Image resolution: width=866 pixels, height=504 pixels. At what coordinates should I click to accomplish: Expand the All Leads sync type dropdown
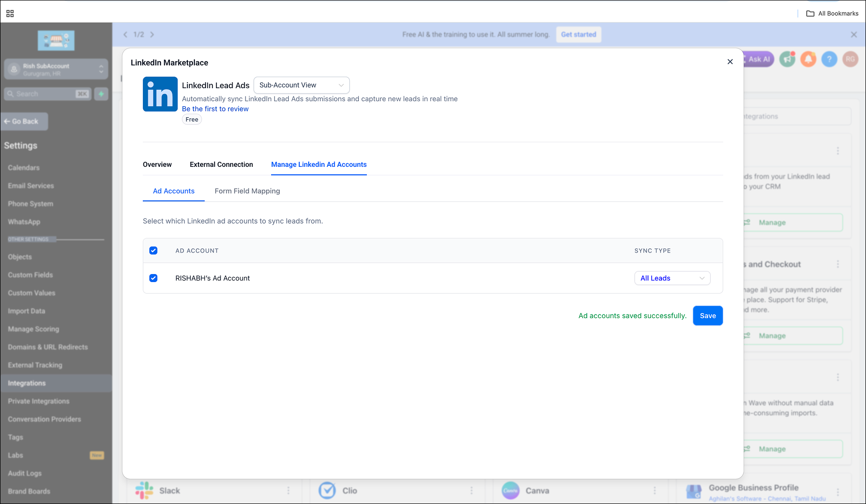[x=673, y=278]
